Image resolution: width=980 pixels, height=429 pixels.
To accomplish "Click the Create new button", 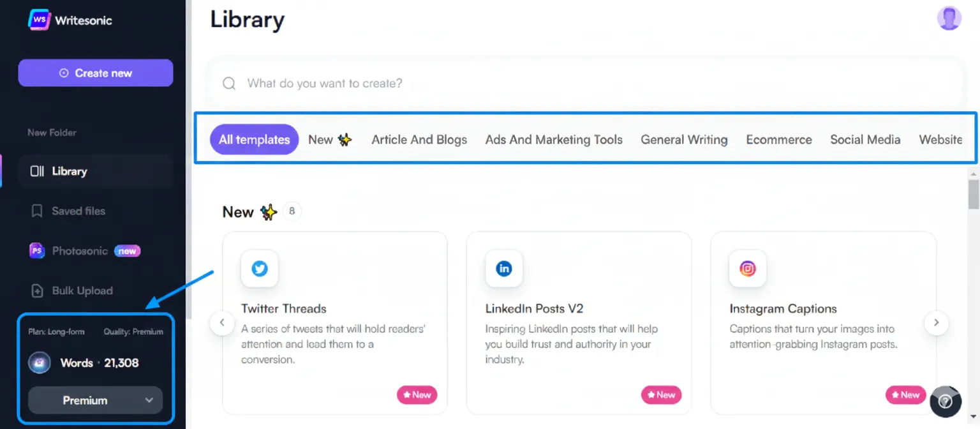I will point(96,73).
